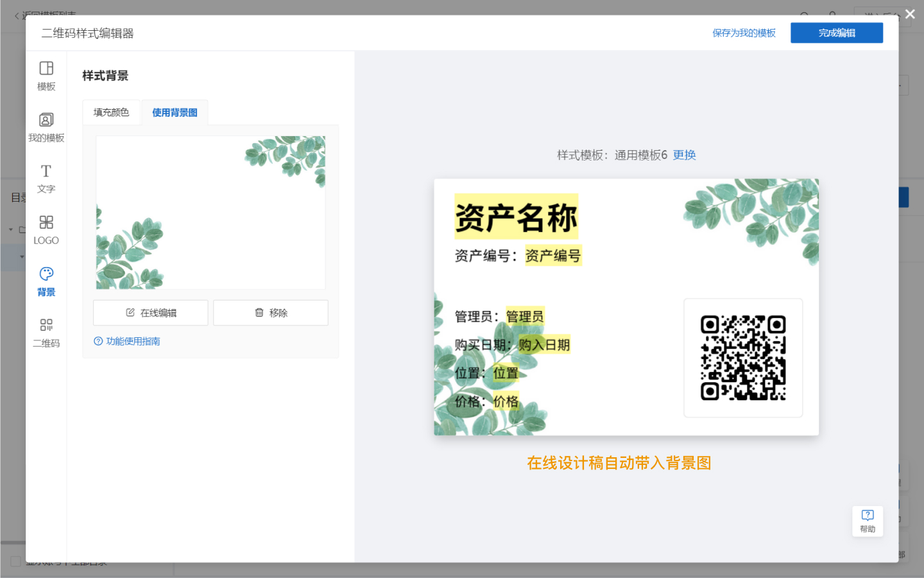
Task: Open the 功能使用指南 link
Action: [127, 341]
